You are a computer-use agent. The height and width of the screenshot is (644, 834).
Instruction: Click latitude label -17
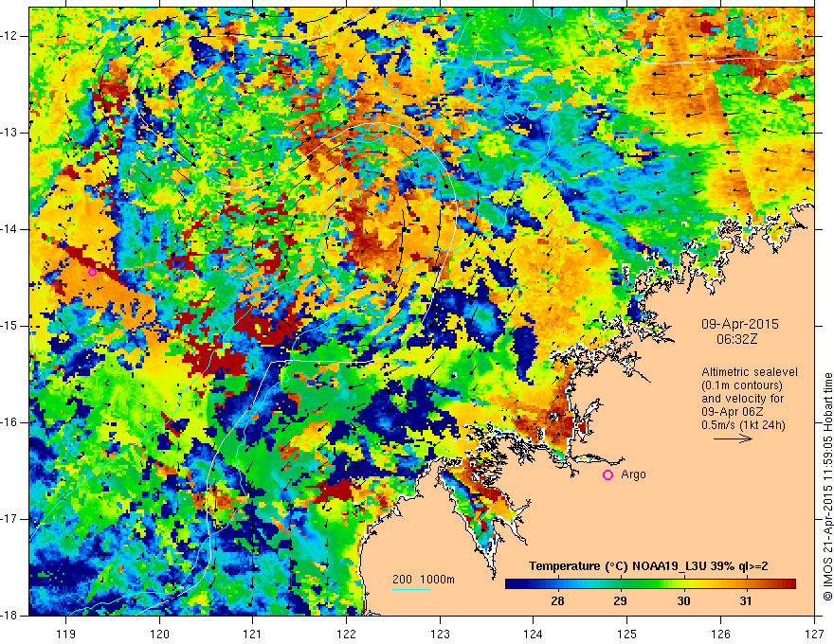(10, 519)
